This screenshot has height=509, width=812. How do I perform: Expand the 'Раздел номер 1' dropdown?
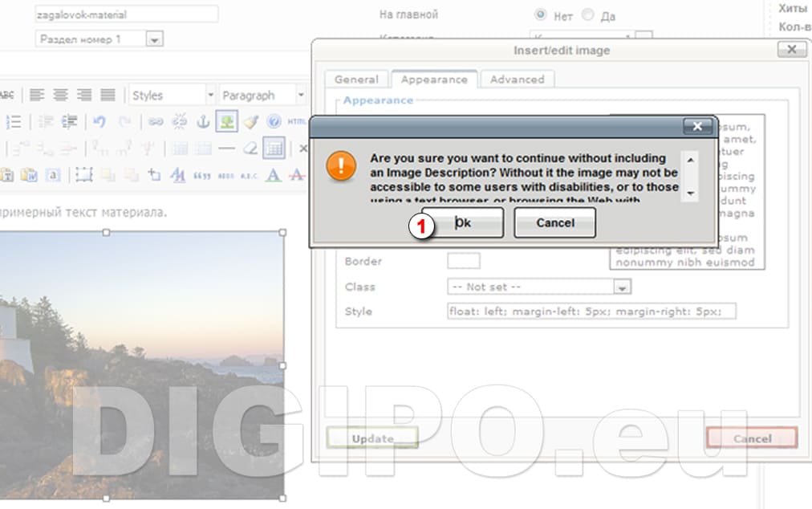(x=155, y=39)
